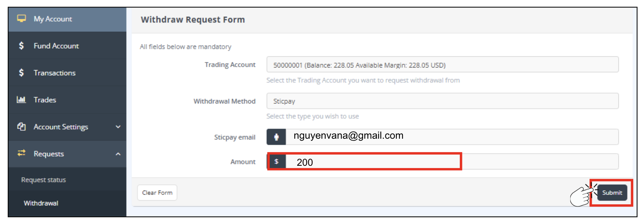
Task: Expand the Account Settings chevron
Action: click(118, 127)
